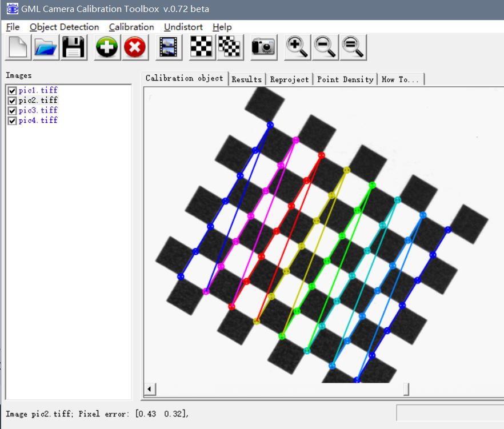Select pic3.tiff in the Images list
The image size is (504, 429).
coord(38,110)
